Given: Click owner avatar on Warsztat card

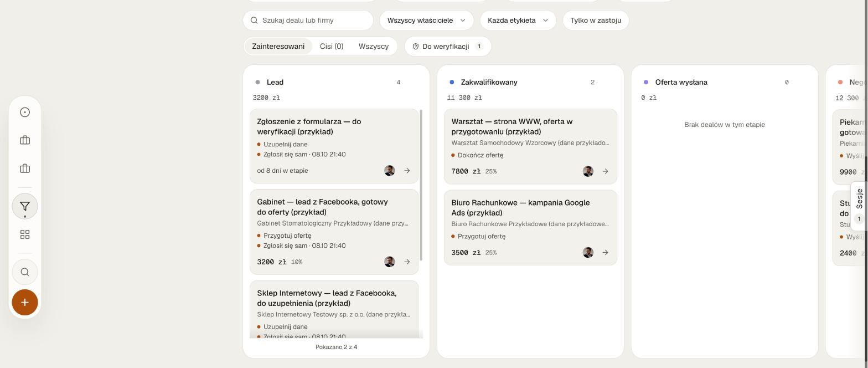Looking at the screenshot, I should pos(588,171).
